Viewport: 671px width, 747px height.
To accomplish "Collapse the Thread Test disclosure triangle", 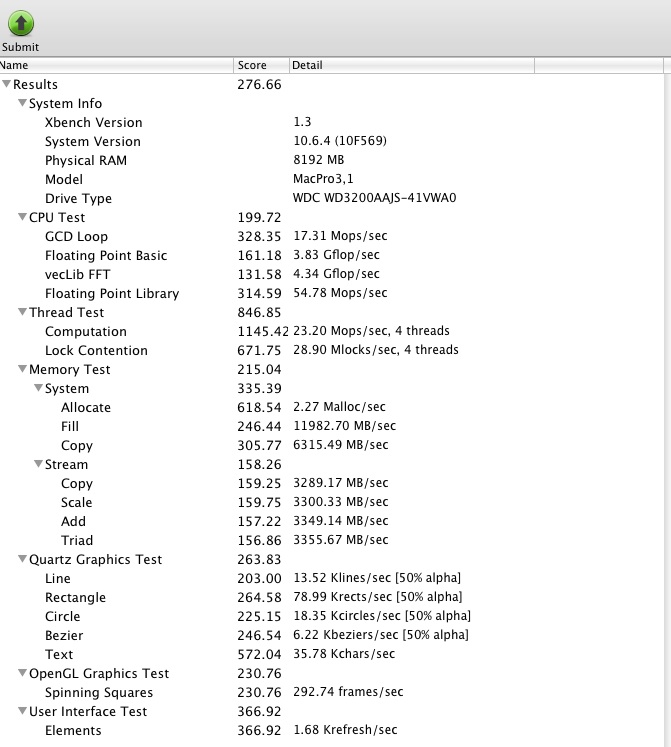I will (x=22, y=312).
